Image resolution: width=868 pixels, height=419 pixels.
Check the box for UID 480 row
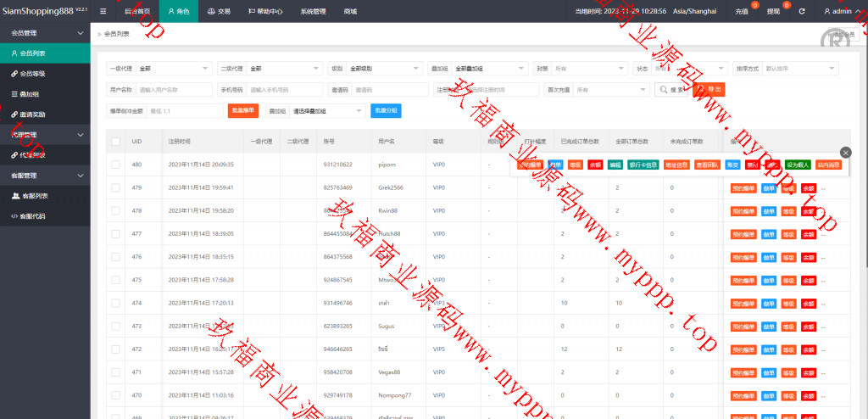115,165
